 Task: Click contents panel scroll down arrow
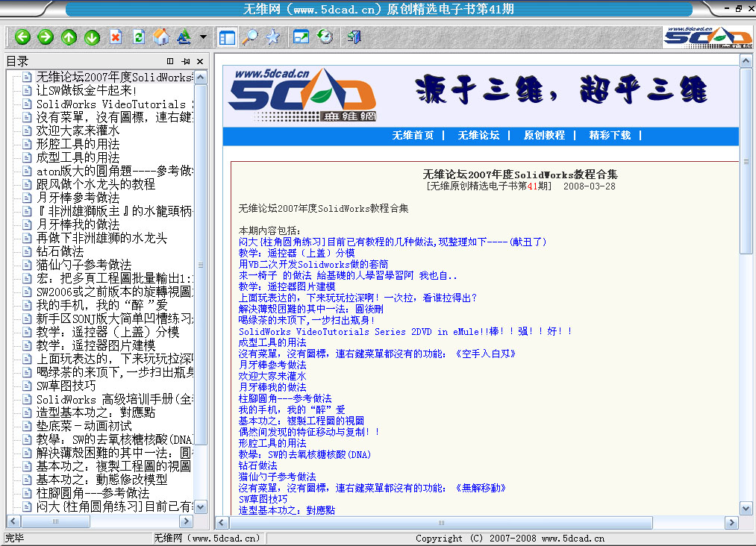(x=201, y=506)
